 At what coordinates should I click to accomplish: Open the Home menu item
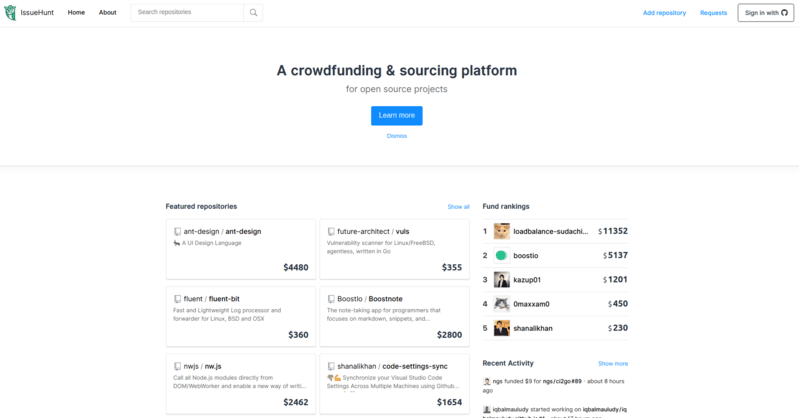[x=76, y=13]
